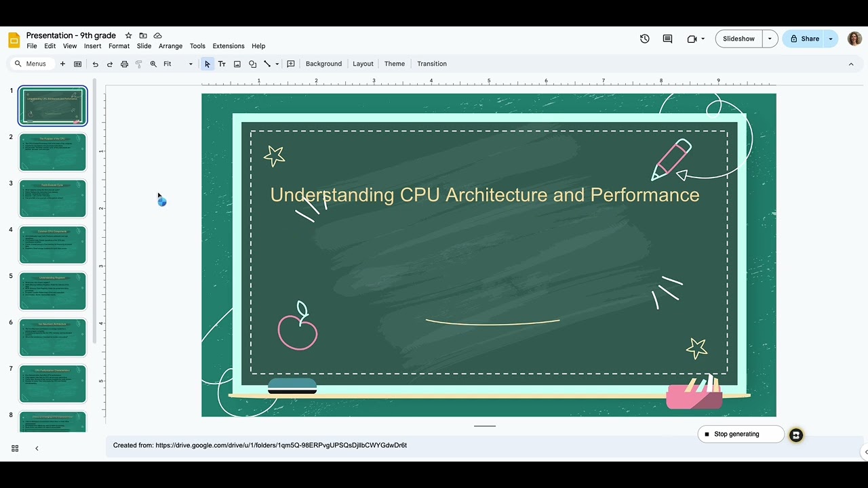
Task: Expand the line tool dropdown arrow
Action: pyautogui.click(x=277, y=64)
